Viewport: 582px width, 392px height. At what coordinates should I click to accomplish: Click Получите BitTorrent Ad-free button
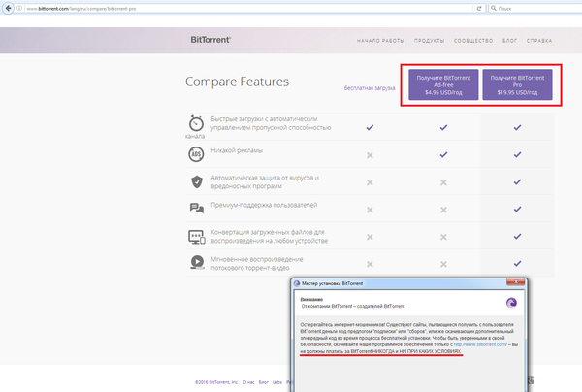[442, 85]
